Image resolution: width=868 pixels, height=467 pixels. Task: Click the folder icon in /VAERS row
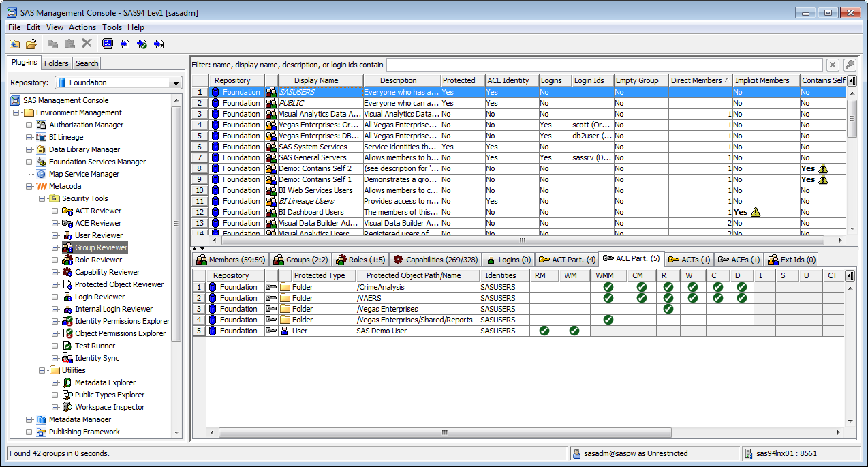[x=285, y=298]
